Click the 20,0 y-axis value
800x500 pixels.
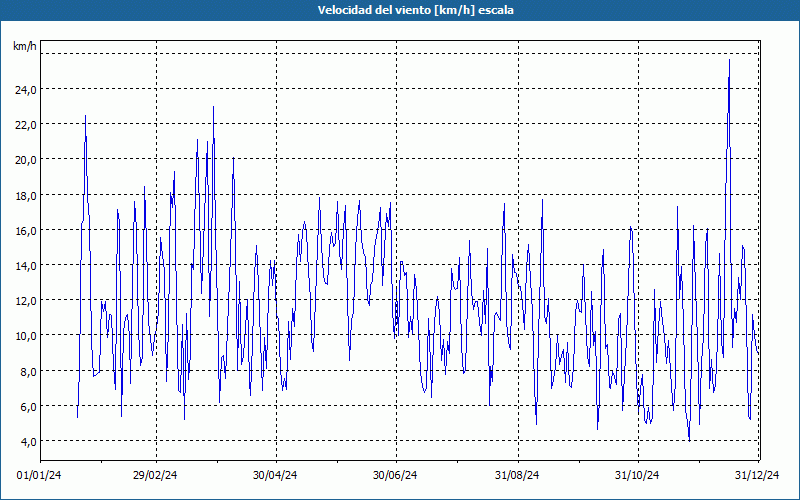(x=26, y=160)
